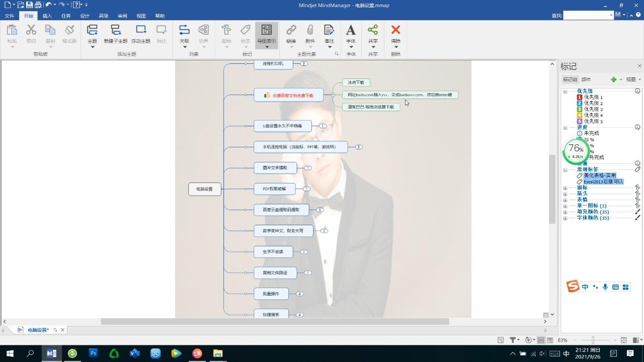Image resolution: width=644 pixels, height=362 pixels.
Task: Click the Undo arrow in quick access toolbar
Action: point(48,5)
